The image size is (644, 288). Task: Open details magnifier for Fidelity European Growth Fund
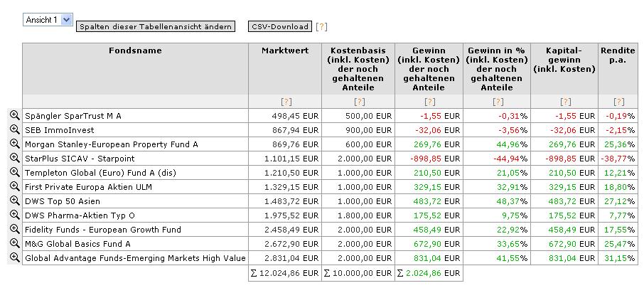[15, 229]
